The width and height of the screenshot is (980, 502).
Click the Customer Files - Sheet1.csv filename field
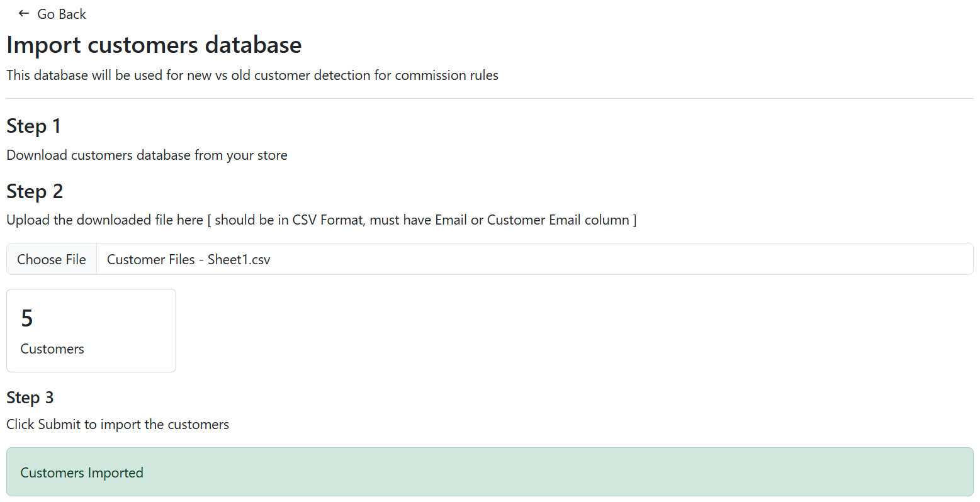click(189, 259)
